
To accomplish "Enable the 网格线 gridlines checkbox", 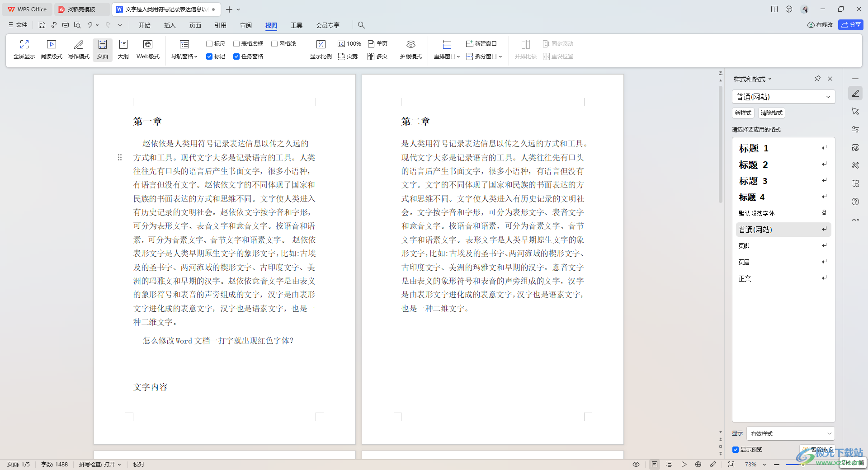I will coord(274,44).
